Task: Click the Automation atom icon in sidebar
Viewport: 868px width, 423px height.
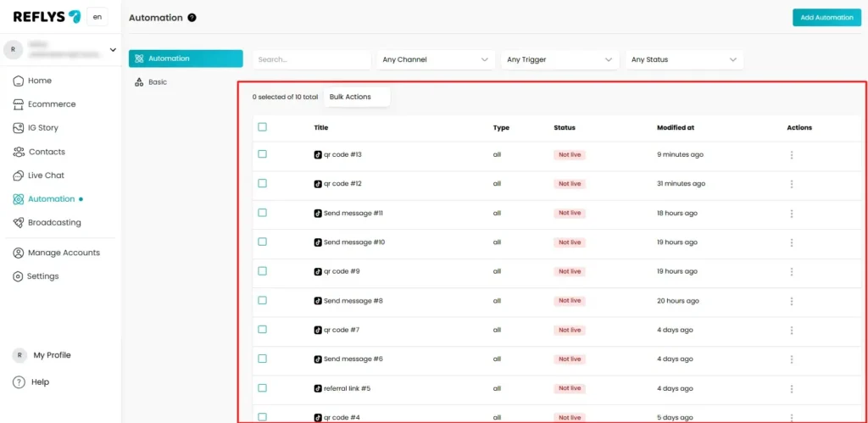Action: click(19, 198)
